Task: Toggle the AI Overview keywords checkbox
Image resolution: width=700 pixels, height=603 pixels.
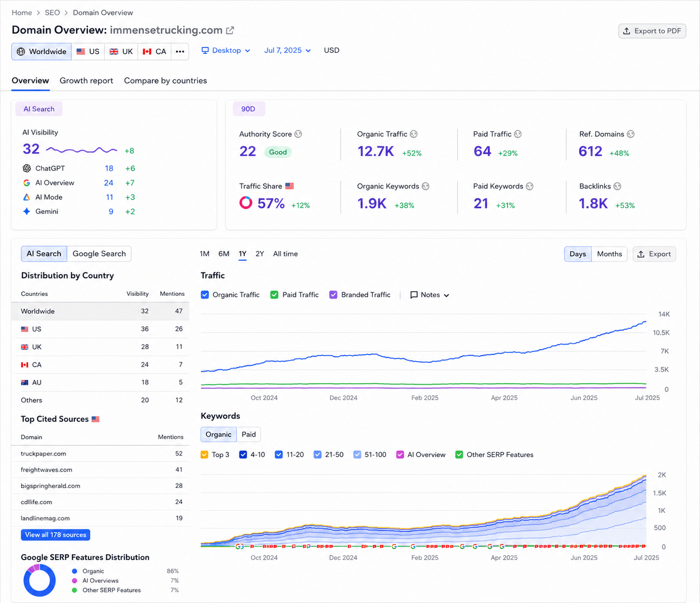Action: coord(400,455)
